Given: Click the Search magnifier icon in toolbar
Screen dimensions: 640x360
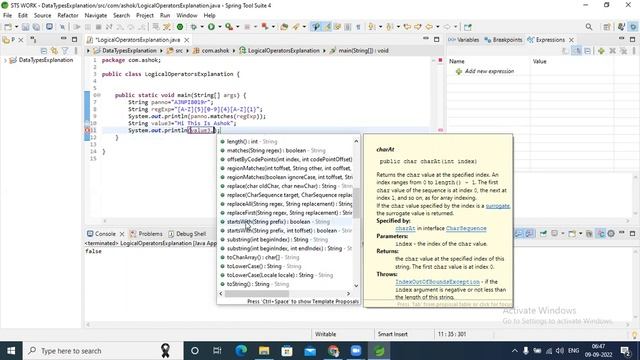Looking at the screenshot, I should pos(589,27).
